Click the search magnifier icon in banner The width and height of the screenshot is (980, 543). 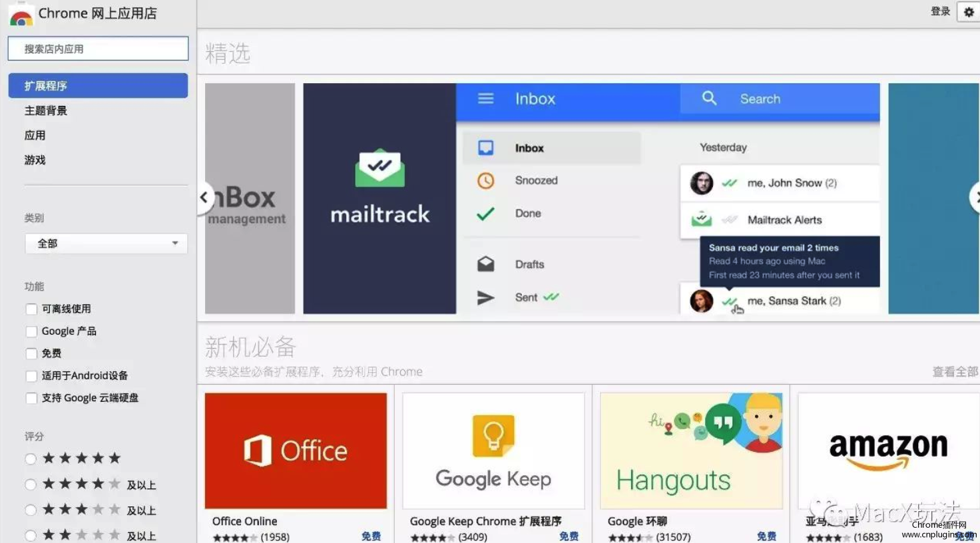click(709, 98)
